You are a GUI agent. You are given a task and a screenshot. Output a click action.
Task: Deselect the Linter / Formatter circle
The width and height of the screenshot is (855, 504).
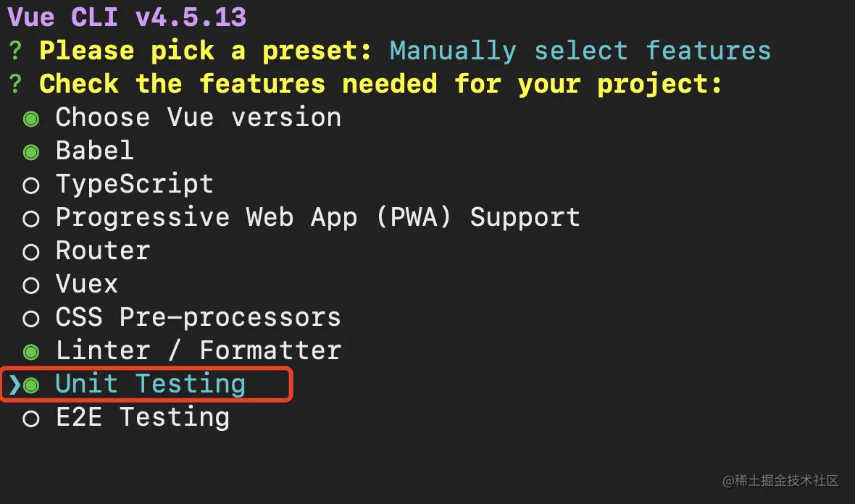pos(30,353)
